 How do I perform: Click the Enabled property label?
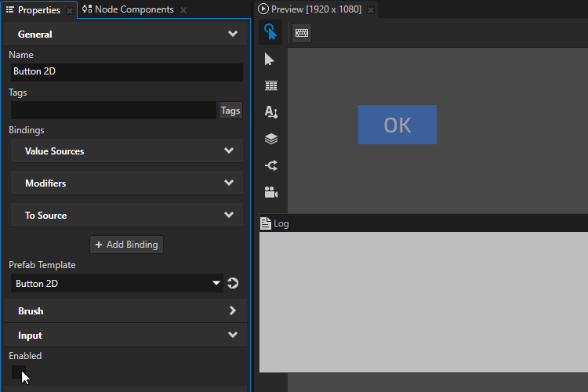click(x=25, y=356)
